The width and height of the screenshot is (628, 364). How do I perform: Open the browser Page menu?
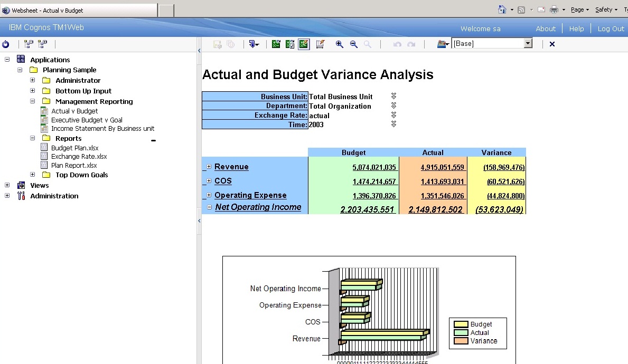click(x=579, y=9)
